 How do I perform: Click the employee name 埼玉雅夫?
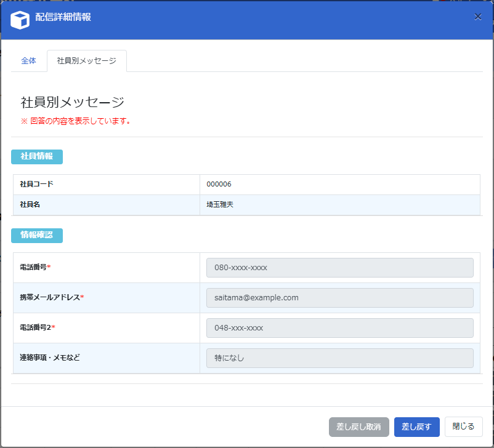(x=221, y=205)
